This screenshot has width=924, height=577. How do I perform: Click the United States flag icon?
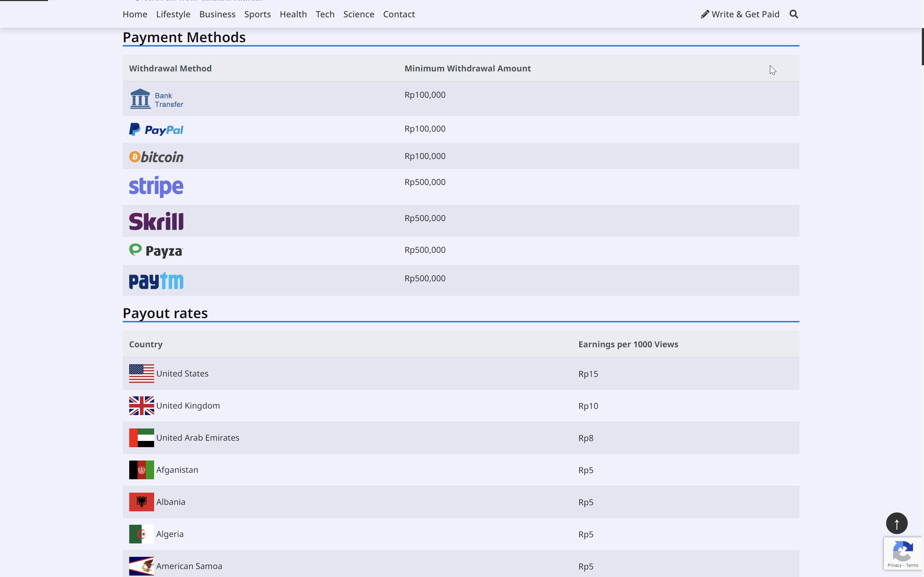click(141, 373)
